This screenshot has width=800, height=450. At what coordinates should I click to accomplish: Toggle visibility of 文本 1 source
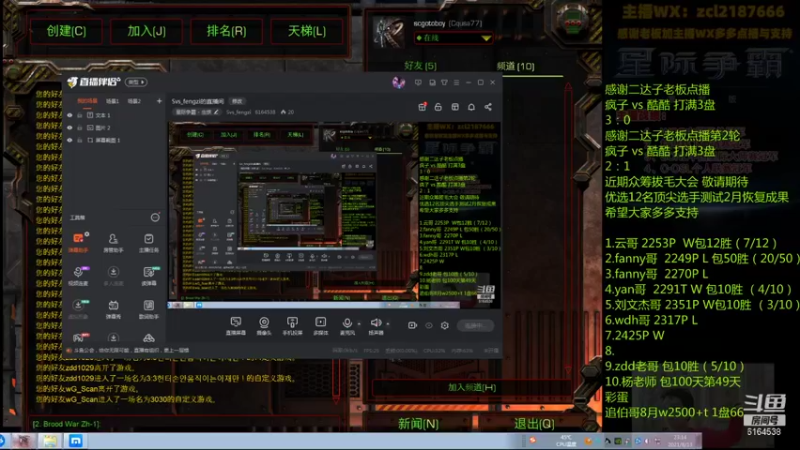pyautogui.click(x=70, y=115)
